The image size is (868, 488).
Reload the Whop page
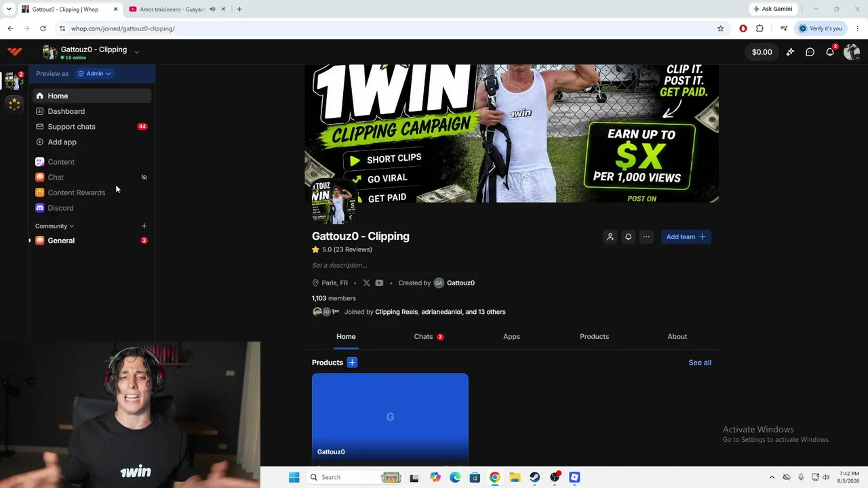(43, 28)
